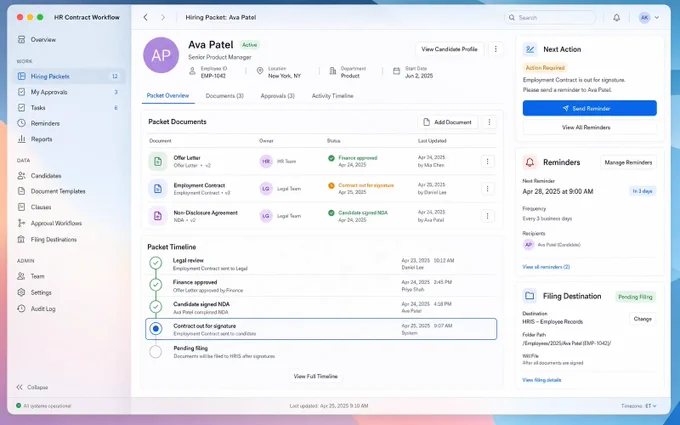The height and width of the screenshot is (425, 680).
Task: Select Finance approved timeline step marker
Action: pos(156,285)
